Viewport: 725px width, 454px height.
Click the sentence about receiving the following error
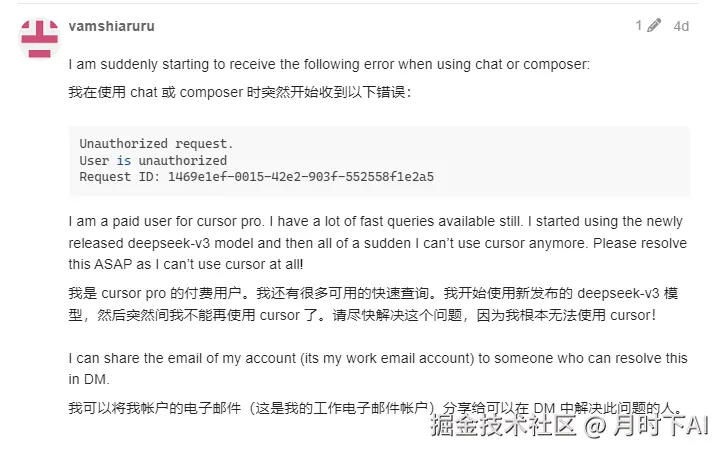point(329,64)
